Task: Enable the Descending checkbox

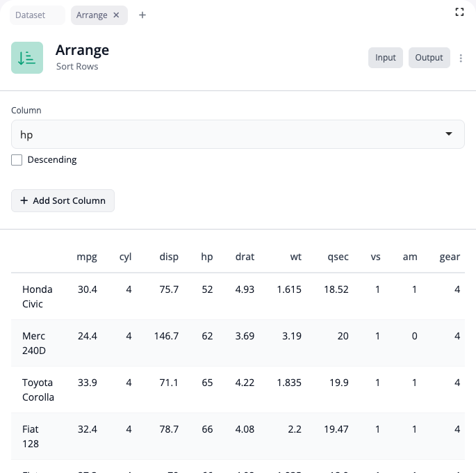Action: tap(17, 160)
